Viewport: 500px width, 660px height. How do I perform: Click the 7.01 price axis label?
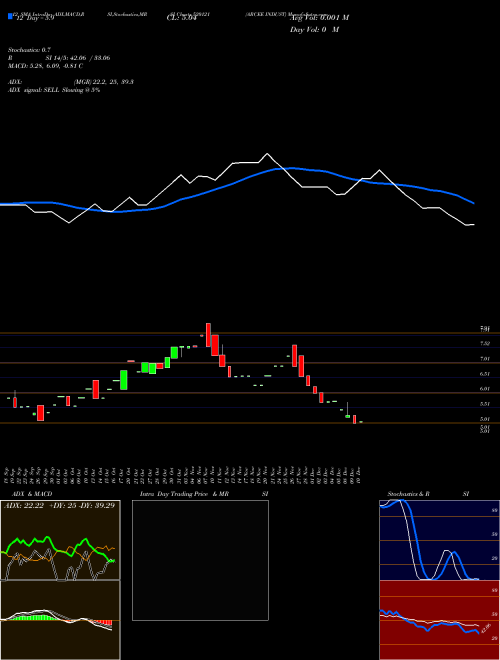pyautogui.click(x=484, y=359)
